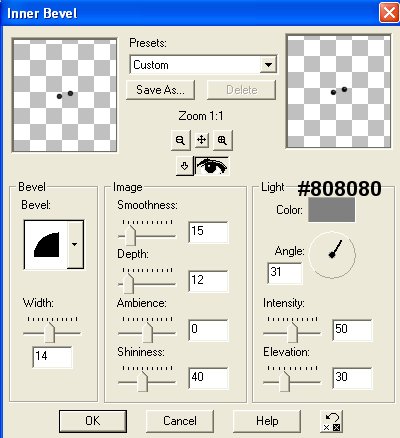Click the Cancel button
The height and width of the screenshot is (438, 400).
180,421
